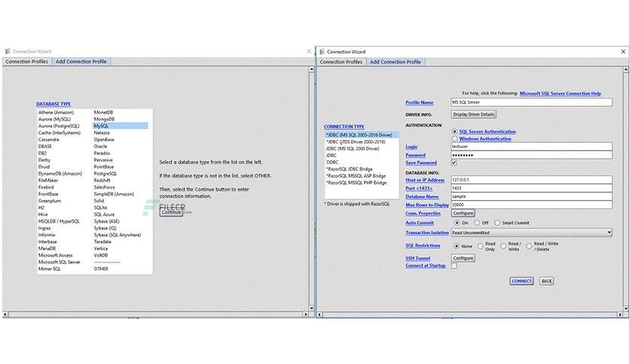
Task: Select MySQL in database type list
Action: (120, 126)
